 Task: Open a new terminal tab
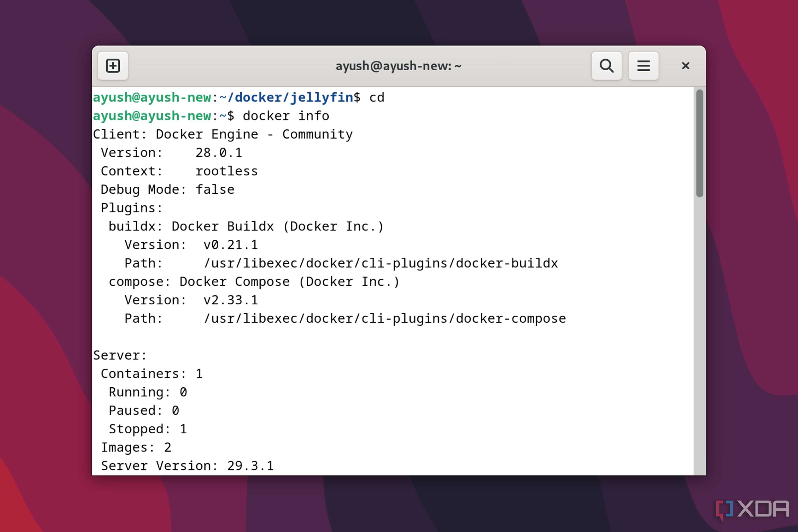[113, 66]
